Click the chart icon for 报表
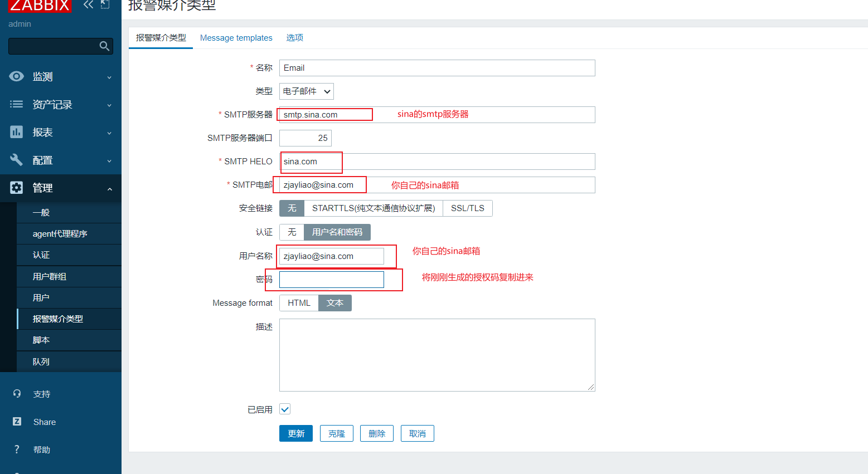Viewport: 868px width, 474px height. pyautogui.click(x=17, y=132)
